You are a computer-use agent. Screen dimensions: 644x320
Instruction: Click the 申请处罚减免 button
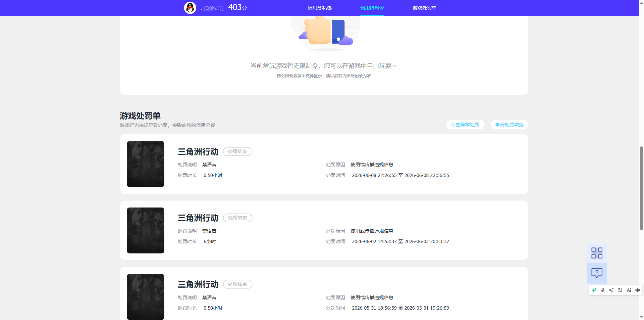[x=509, y=125]
